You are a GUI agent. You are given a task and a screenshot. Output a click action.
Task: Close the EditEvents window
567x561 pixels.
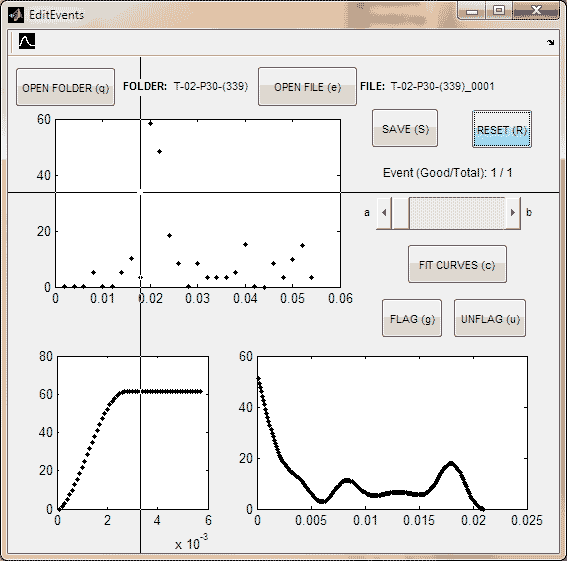536,10
